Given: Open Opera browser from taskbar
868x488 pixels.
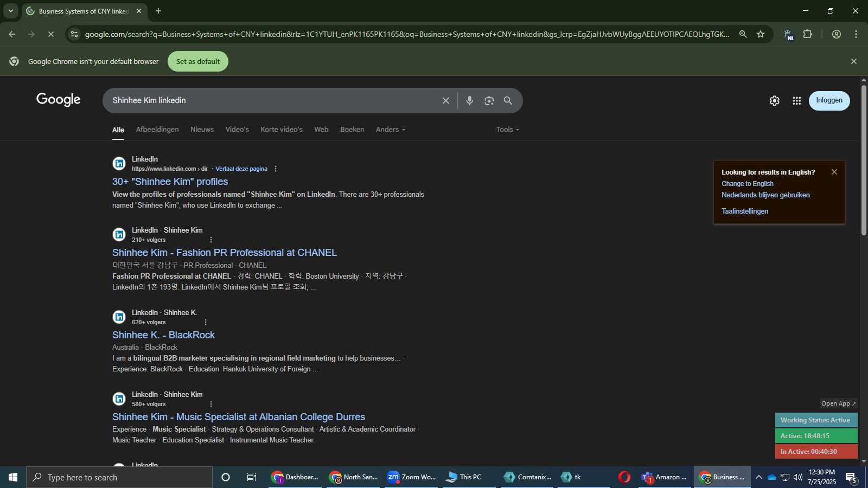Looking at the screenshot, I should (x=624, y=477).
